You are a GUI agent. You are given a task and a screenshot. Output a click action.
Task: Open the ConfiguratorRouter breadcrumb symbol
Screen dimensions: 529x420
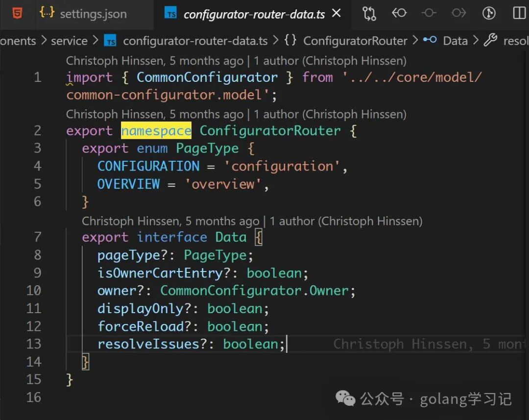(x=355, y=41)
